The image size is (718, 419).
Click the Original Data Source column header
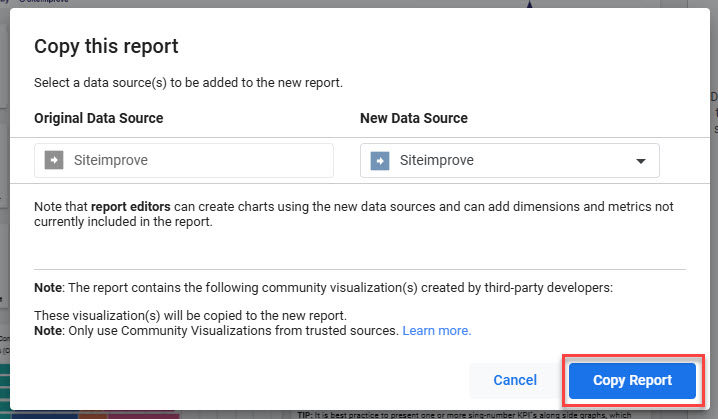pos(99,118)
